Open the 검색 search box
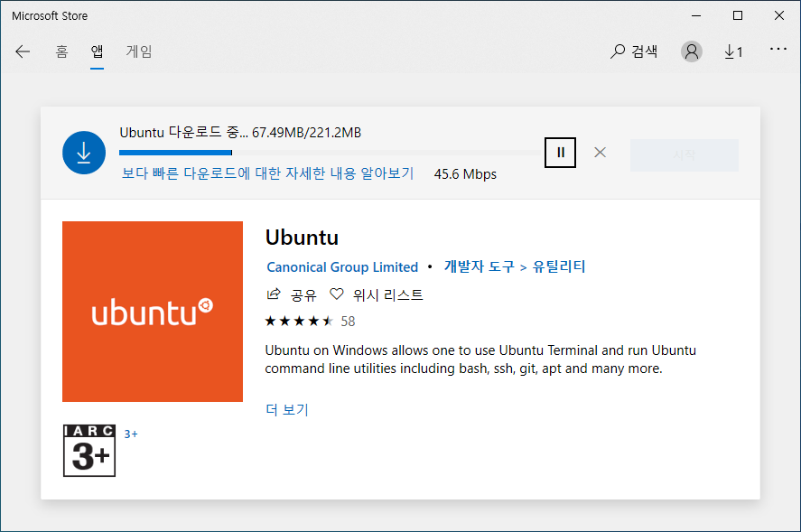This screenshot has height=532, width=801. tap(633, 51)
